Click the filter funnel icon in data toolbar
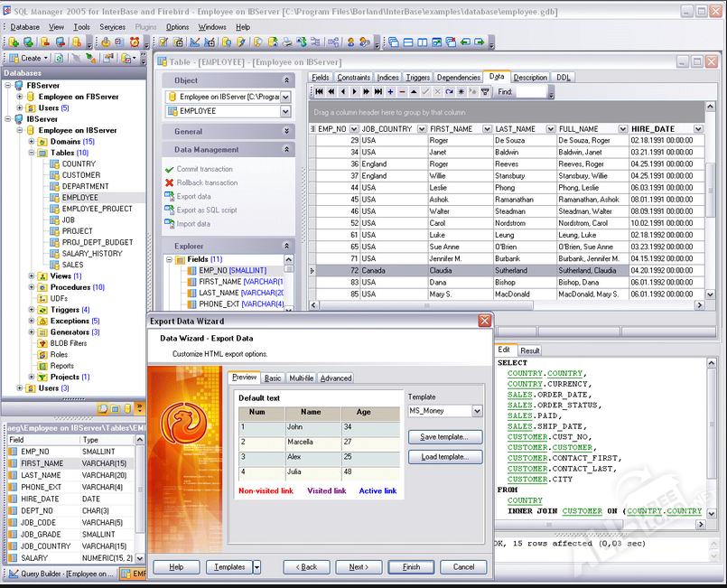The height and width of the screenshot is (588, 727). pos(485,92)
